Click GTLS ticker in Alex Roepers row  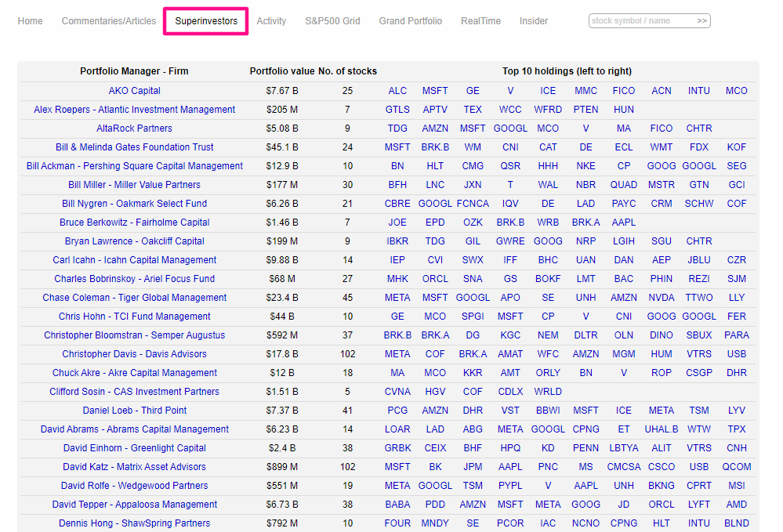397,109
